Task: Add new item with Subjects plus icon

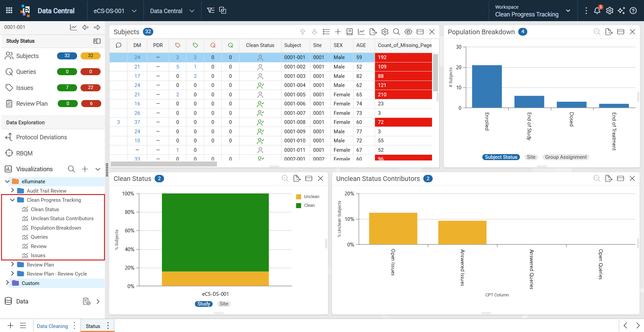Action: point(338,32)
